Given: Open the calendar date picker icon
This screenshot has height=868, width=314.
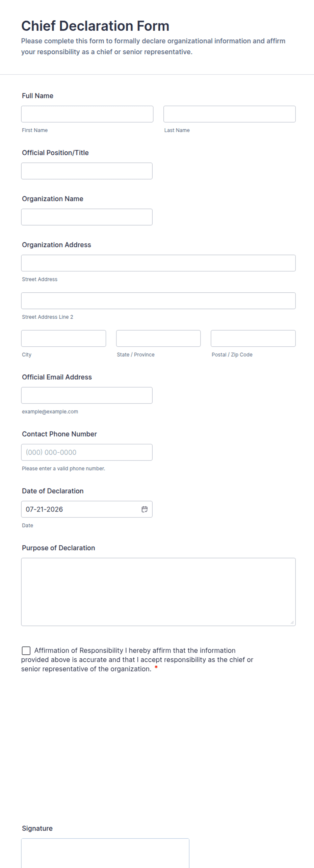Looking at the screenshot, I should (145, 509).
